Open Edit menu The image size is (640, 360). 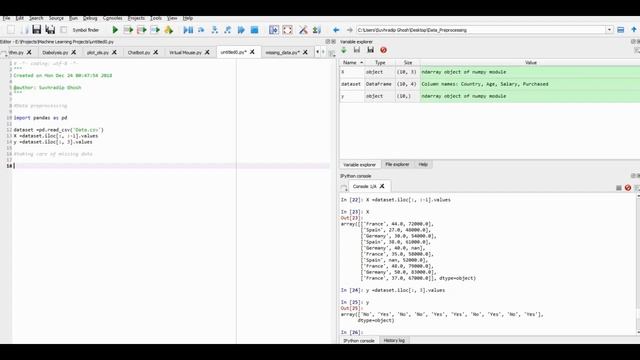(x=20, y=18)
